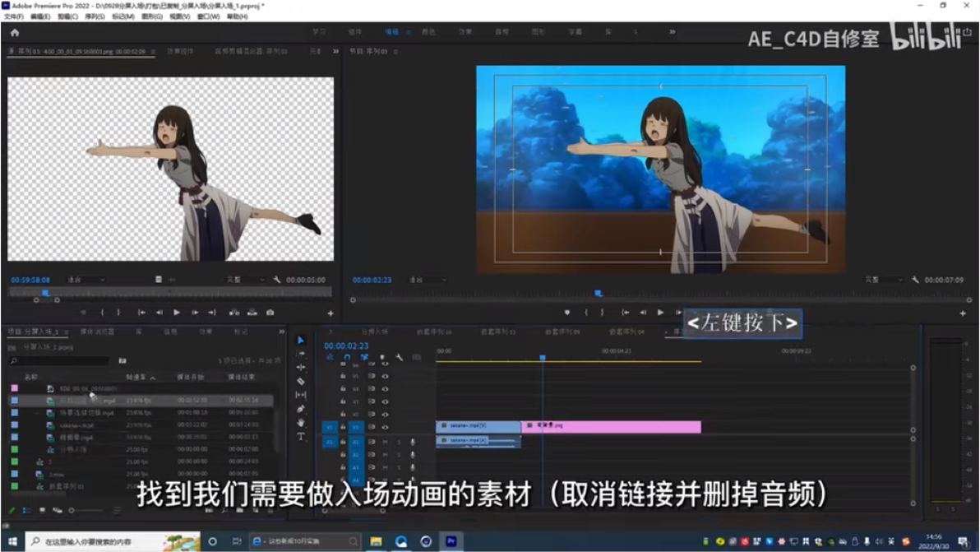Click the Program monitor playhead marker
980x552 pixels.
(x=599, y=293)
